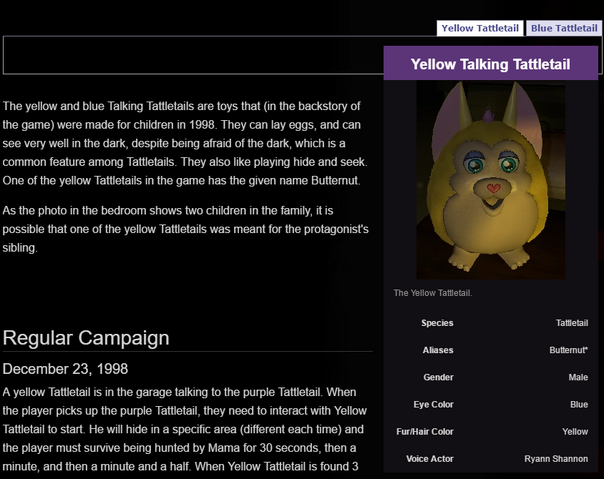Click the paragraph beginning 'The yellow and blue Talking'
This screenshot has width=604, height=479.
185,143
